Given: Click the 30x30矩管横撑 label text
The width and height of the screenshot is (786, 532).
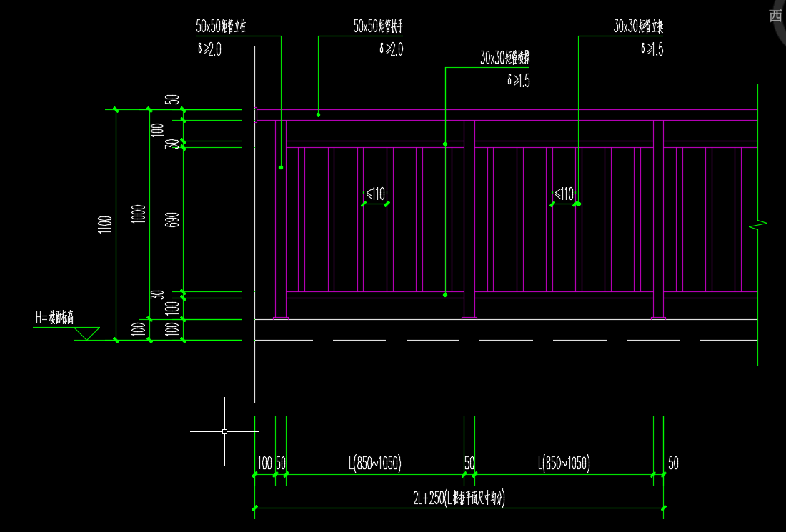Looking at the screenshot, I should (509, 59).
